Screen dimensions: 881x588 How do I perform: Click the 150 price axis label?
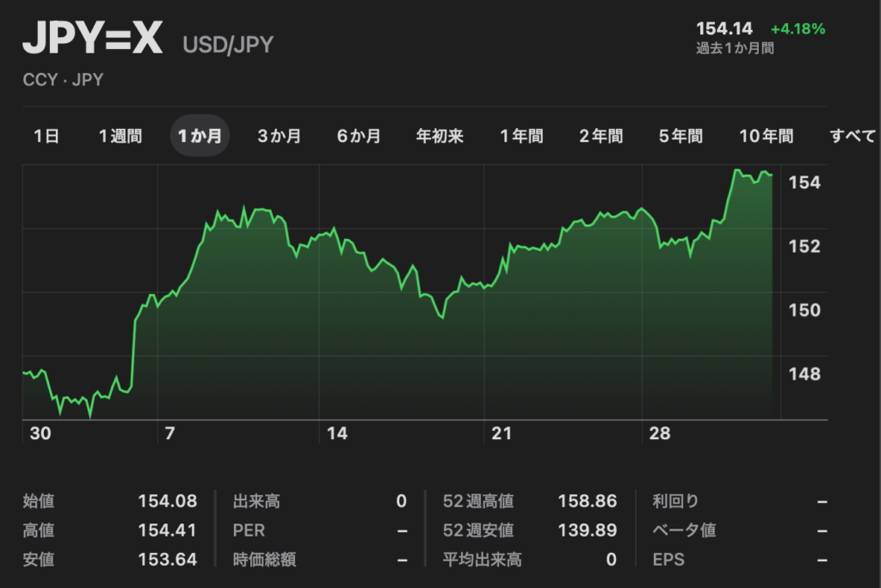[806, 310]
